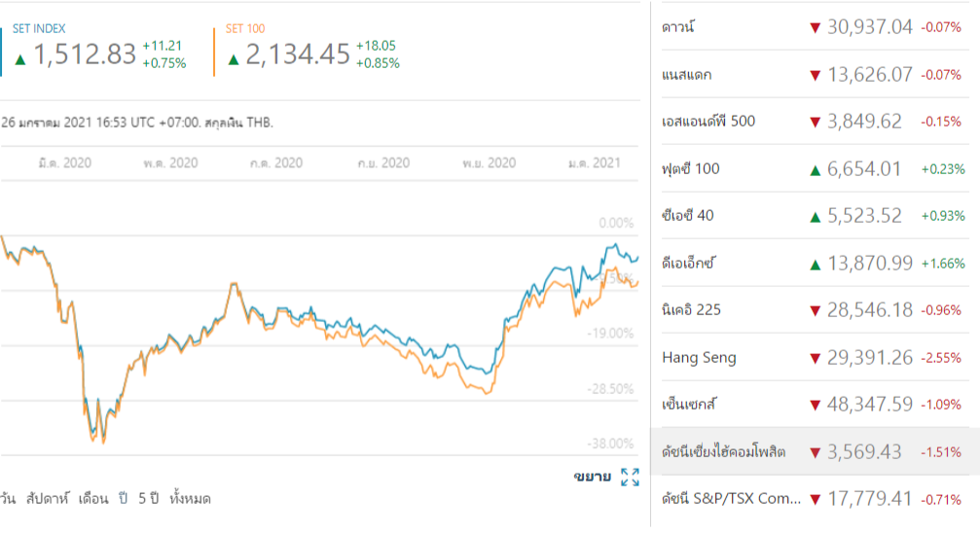The height and width of the screenshot is (533, 980).
Task: Click the red down arrow in ดาวน์ row
Action: coord(815,27)
